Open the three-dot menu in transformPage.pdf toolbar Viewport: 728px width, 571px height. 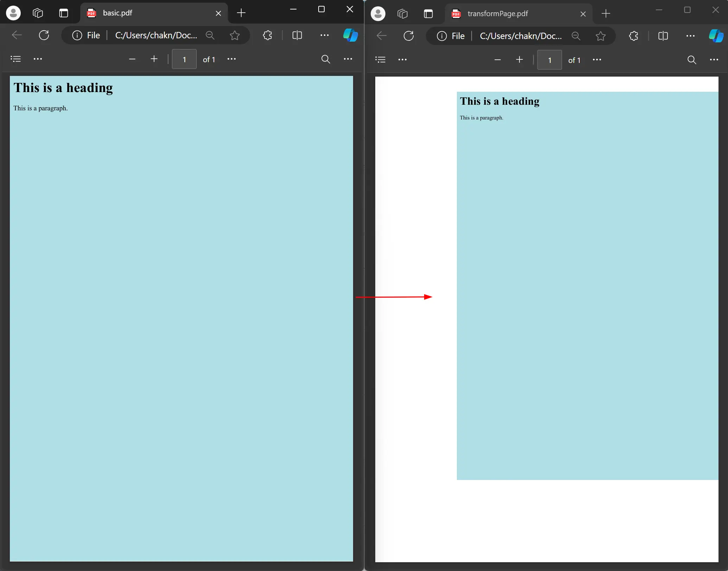click(715, 60)
